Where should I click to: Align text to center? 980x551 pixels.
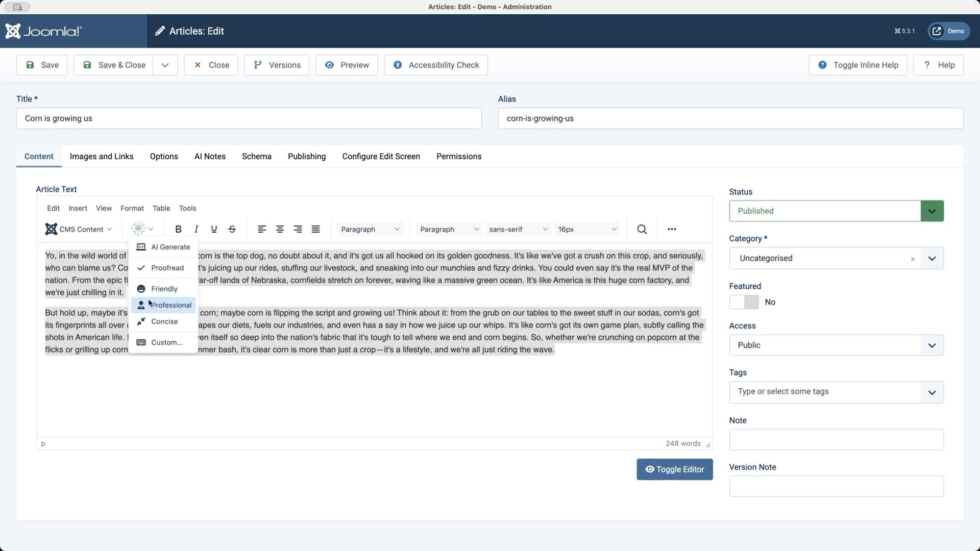[x=280, y=229]
